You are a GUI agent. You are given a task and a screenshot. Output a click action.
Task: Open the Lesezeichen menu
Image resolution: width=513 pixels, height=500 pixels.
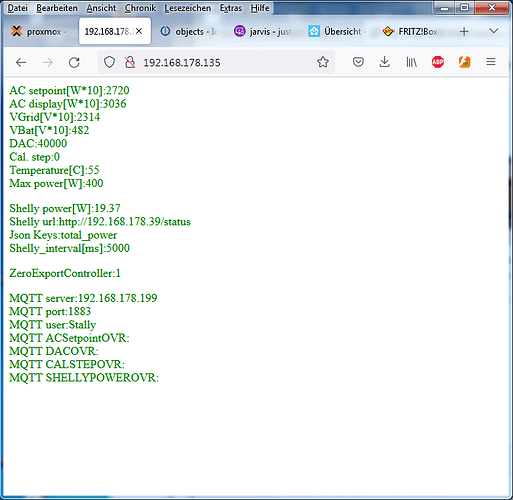[188, 8]
